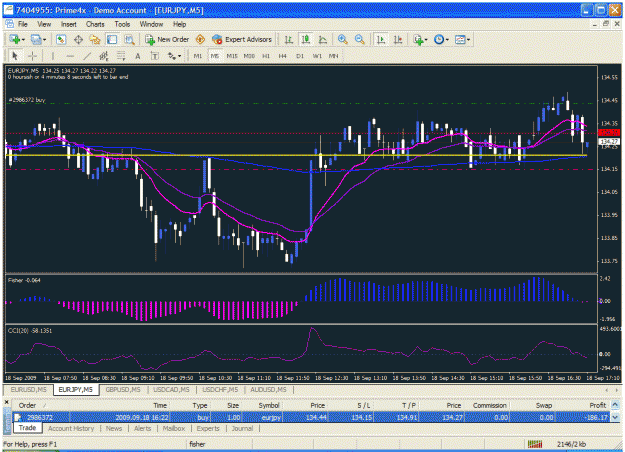Toggle the M5 timeframe button

215,56
